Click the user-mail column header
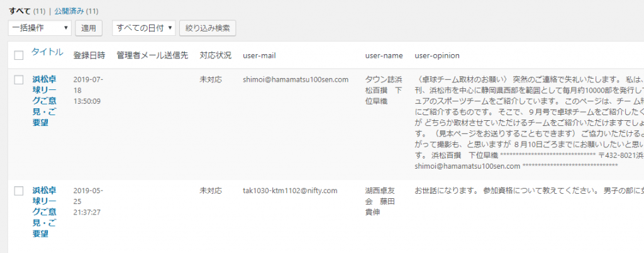Screen dimensions: 644x253 [261, 55]
